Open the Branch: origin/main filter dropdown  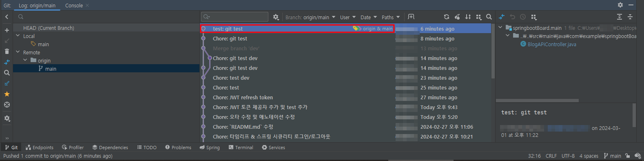point(310,17)
